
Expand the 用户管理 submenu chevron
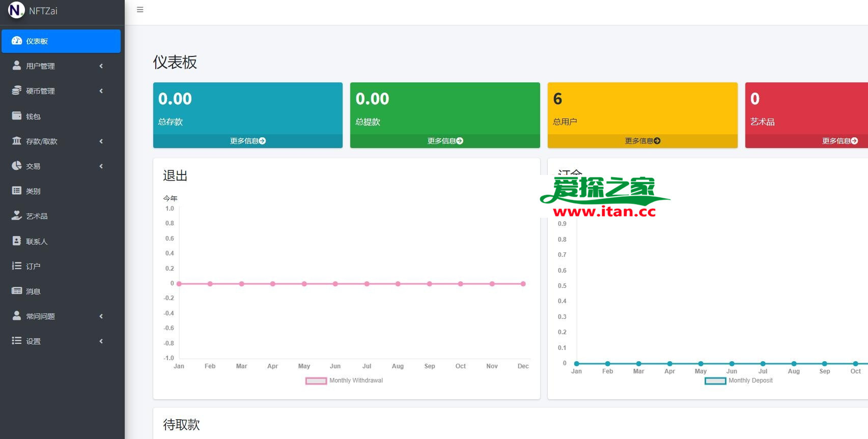pos(101,66)
